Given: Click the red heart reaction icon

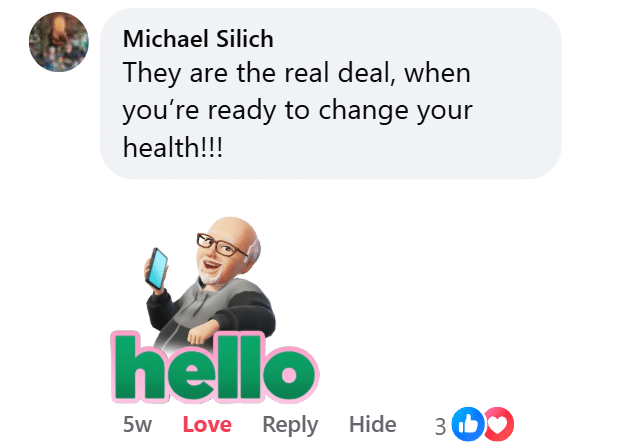Looking at the screenshot, I should (x=499, y=424).
